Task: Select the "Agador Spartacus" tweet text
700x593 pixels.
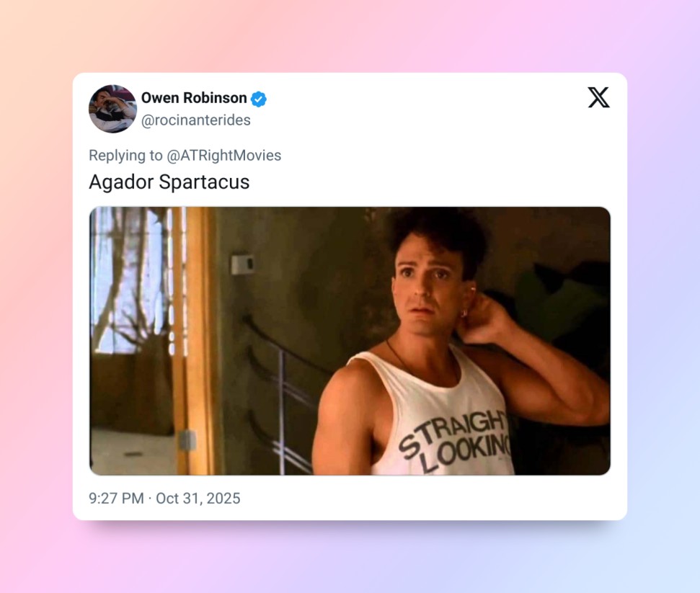Action: click(169, 182)
